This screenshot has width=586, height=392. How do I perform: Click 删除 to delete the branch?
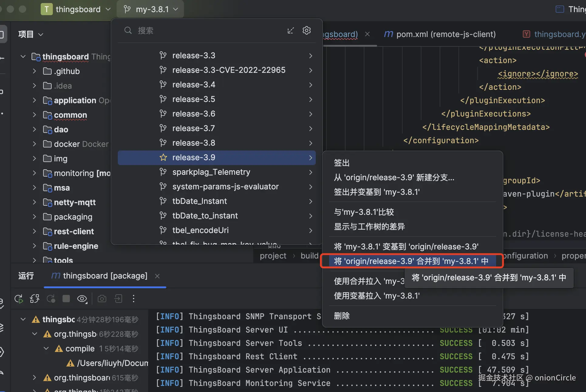click(x=342, y=316)
